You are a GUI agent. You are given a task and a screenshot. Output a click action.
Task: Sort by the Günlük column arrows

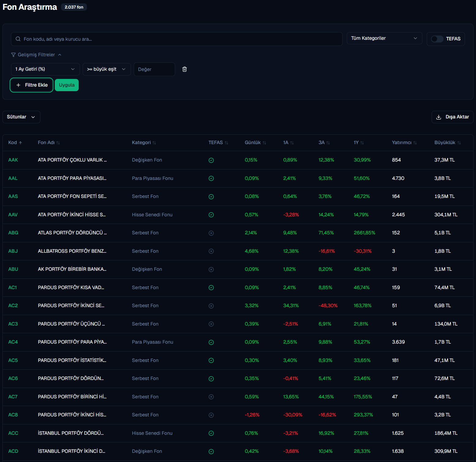tap(264, 143)
